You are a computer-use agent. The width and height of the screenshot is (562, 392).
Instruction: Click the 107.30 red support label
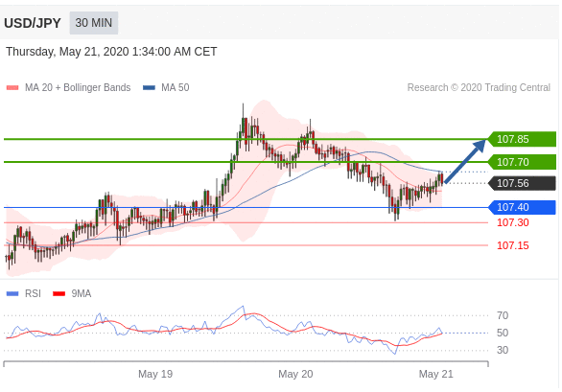click(512, 222)
